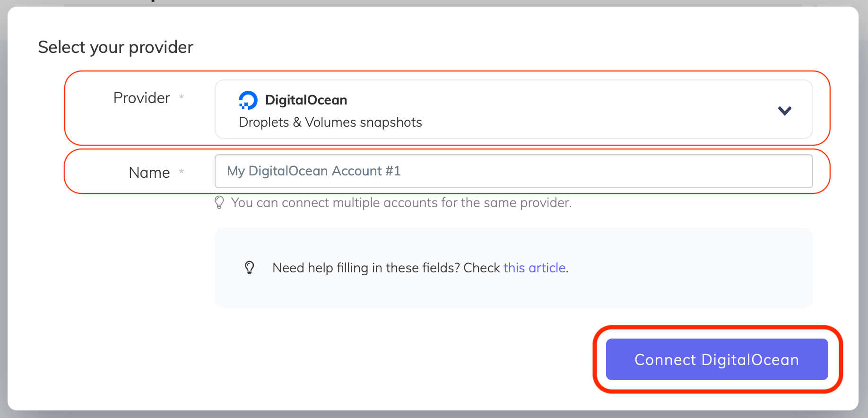This screenshot has height=418, width=868.
Task: Click the Need help filling fields text
Action: point(386,268)
